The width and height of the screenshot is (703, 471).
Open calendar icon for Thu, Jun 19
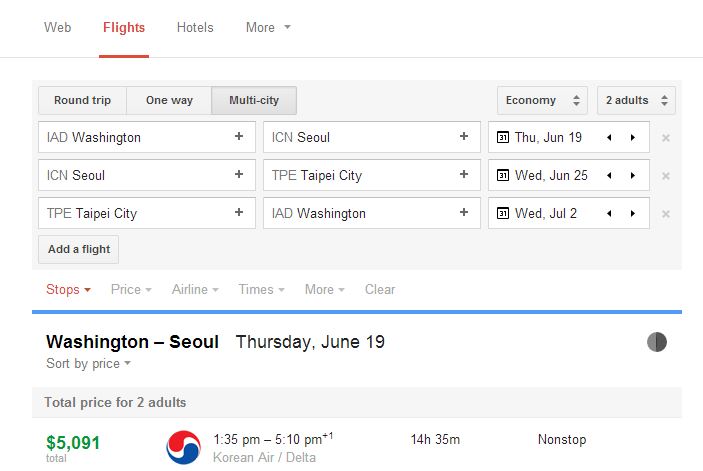point(503,137)
